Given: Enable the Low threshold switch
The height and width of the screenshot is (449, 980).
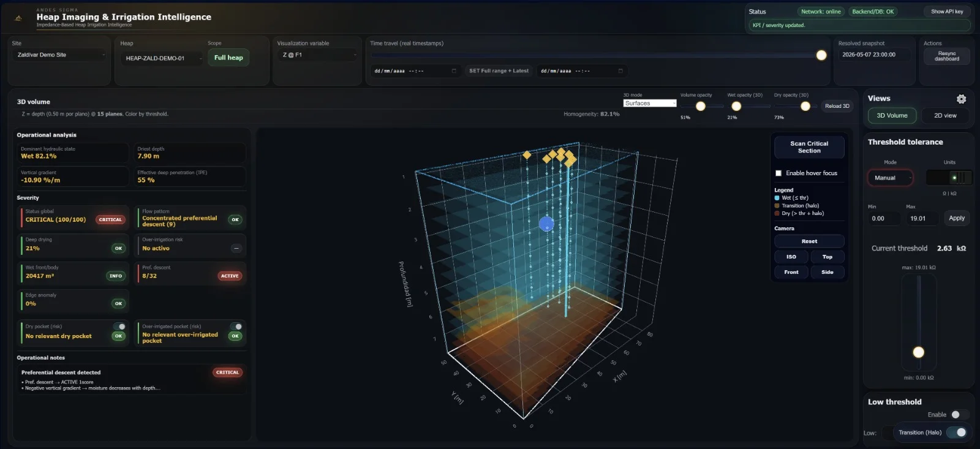Looking at the screenshot, I should click(x=959, y=415).
